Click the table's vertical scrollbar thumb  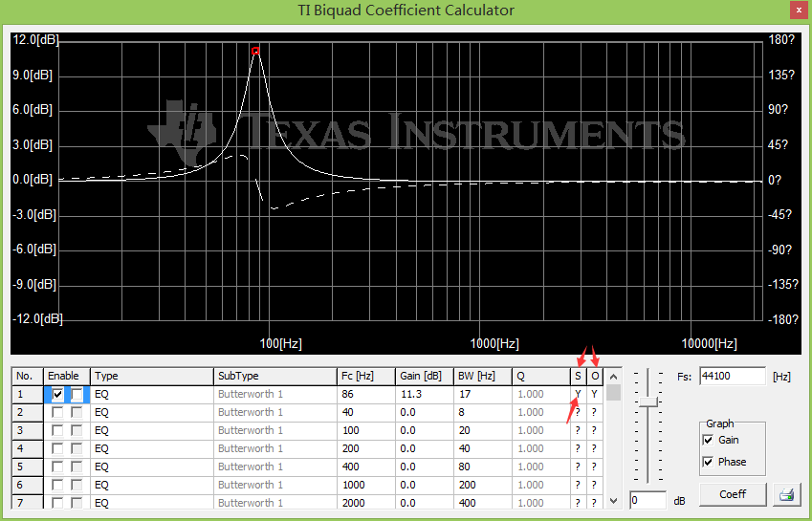[613, 393]
